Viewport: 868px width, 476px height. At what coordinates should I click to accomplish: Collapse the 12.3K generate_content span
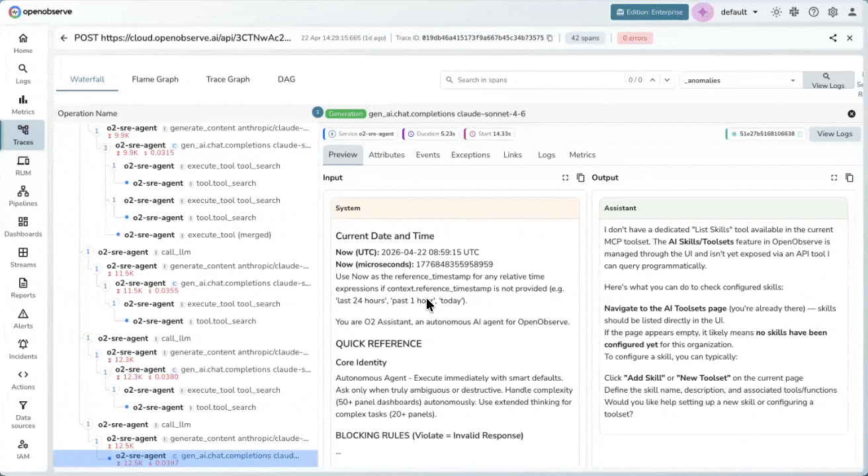pyautogui.click(x=97, y=355)
